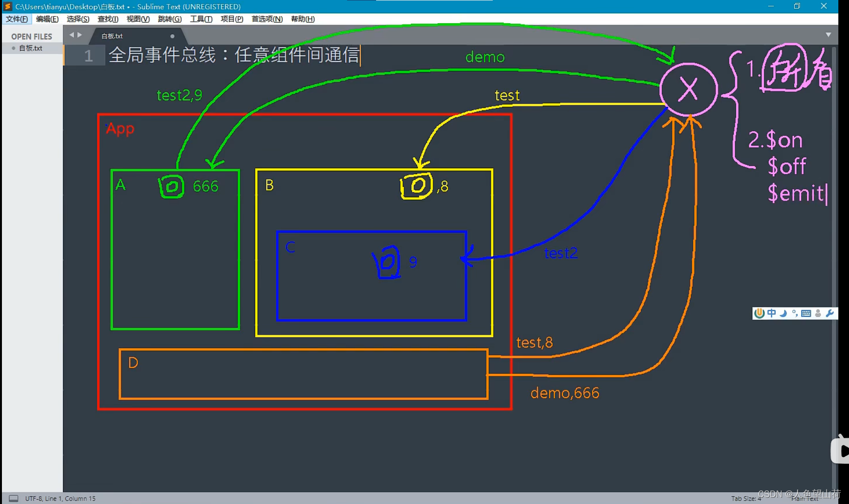Screen dimensions: 849x504
Task: Click line number 1 in gutter
Action: tap(88, 56)
